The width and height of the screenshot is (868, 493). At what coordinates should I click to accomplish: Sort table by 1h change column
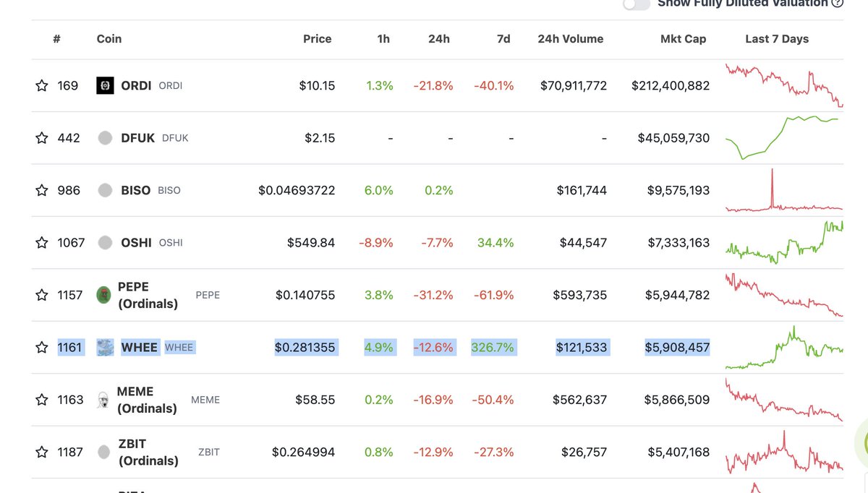point(383,39)
